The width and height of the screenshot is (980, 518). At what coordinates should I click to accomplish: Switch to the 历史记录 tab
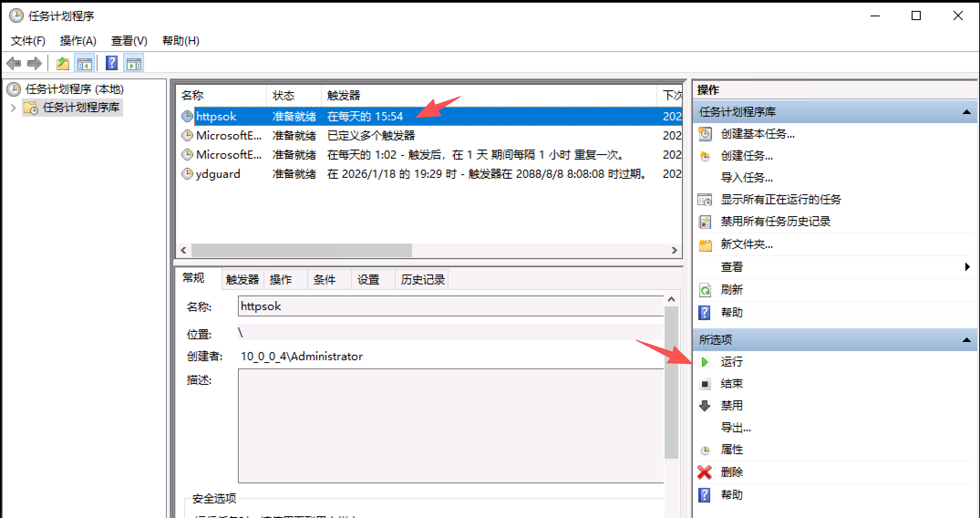pyautogui.click(x=422, y=280)
